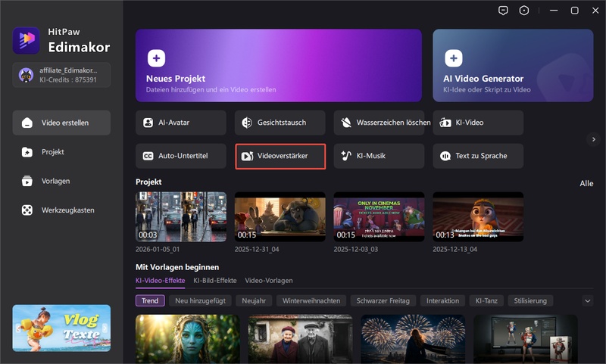Open Wasserzeichen löschen tool
Viewport: 606px width, 364px height.
click(x=380, y=123)
